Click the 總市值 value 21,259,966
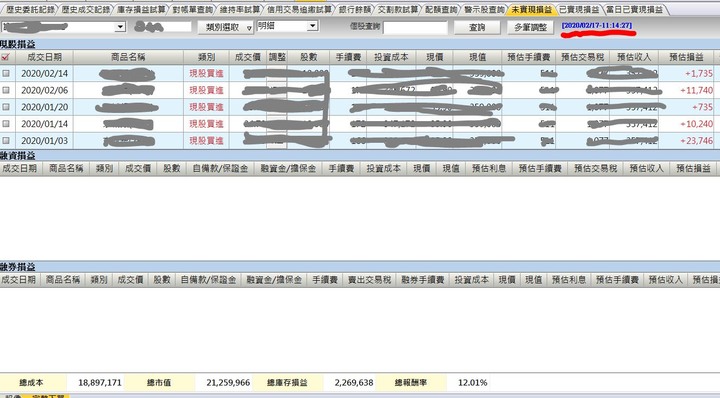Screen dimensions: 720x398 pyautogui.click(x=228, y=382)
